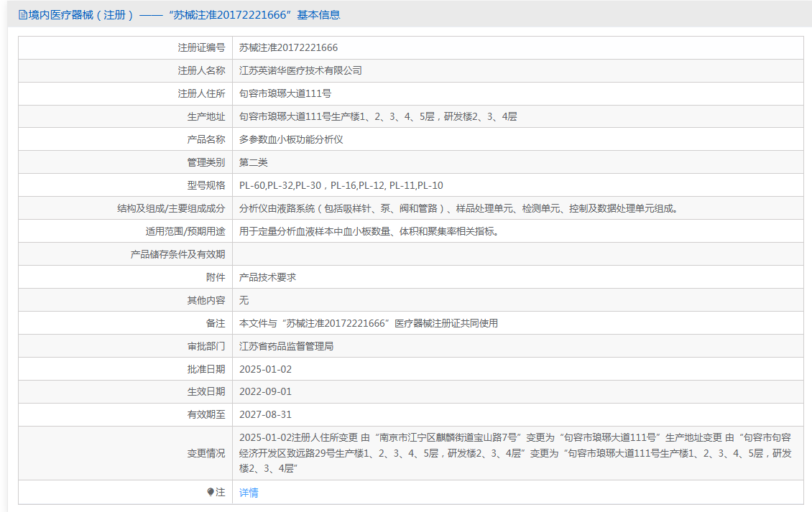
Task: Click the 注册人名称 label
Action: (x=201, y=70)
